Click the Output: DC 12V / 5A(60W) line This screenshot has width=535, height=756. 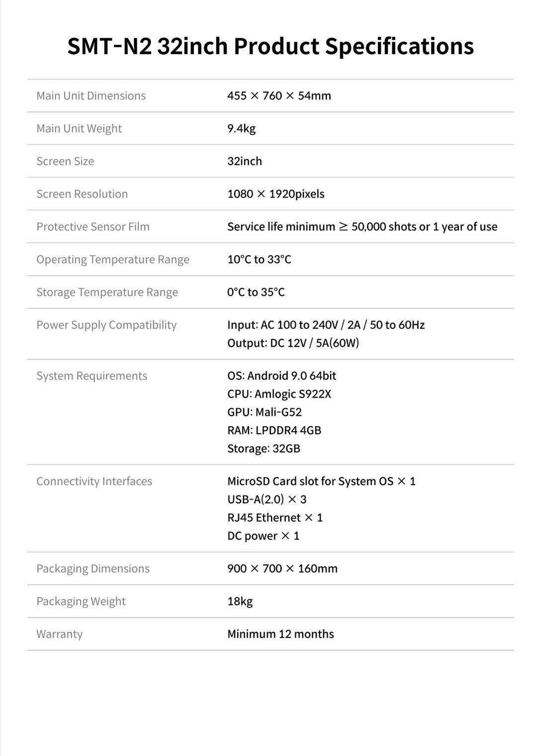click(x=293, y=343)
